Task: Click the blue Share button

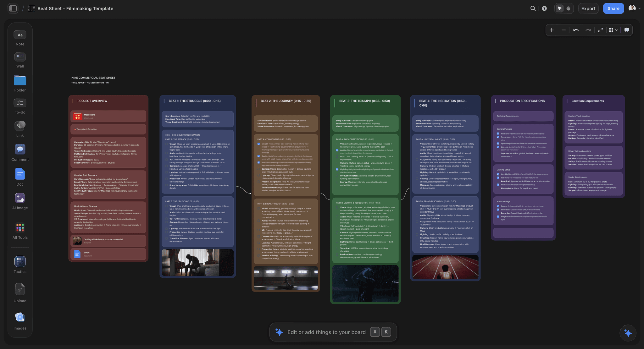Action: [613, 8]
